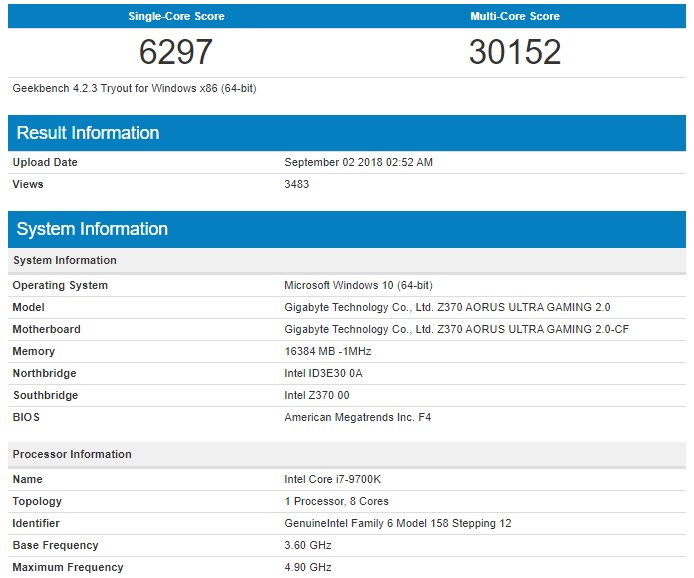Image resolution: width=694 pixels, height=578 pixels.
Task: Click the Northbridge row label
Action: tap(44, 374)
